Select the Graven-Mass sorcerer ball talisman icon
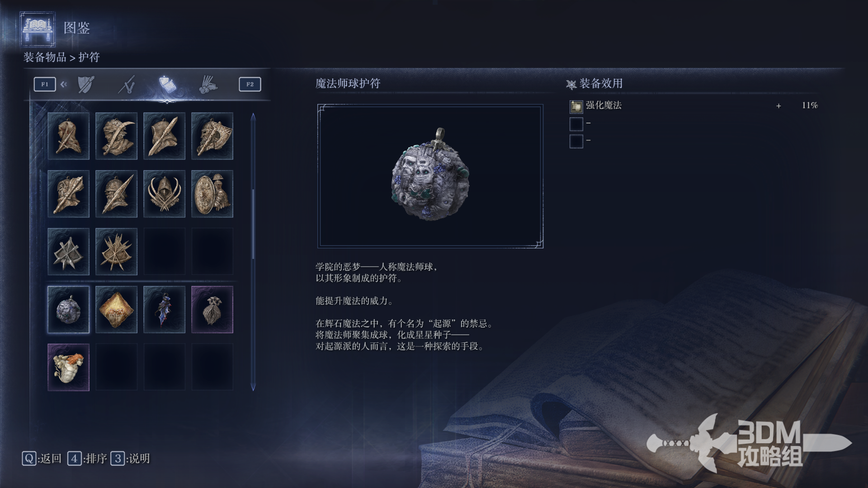The width and height of the screenshot is (868, 488). (68, 310)
